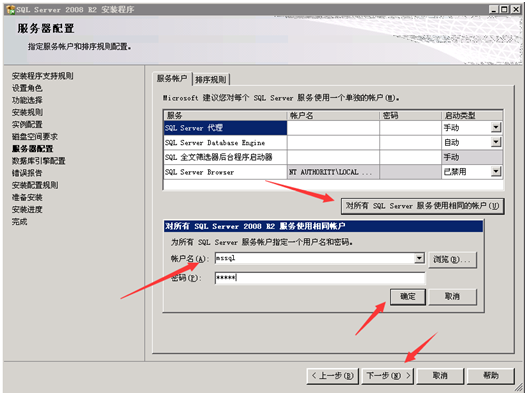Select 功能选择 step in sidebar
Screen dimensions: 527x395
coord(27,100)
